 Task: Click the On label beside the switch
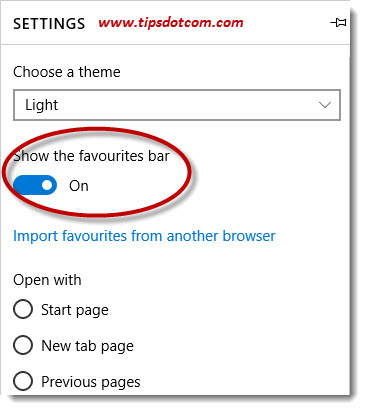[79, 186]
